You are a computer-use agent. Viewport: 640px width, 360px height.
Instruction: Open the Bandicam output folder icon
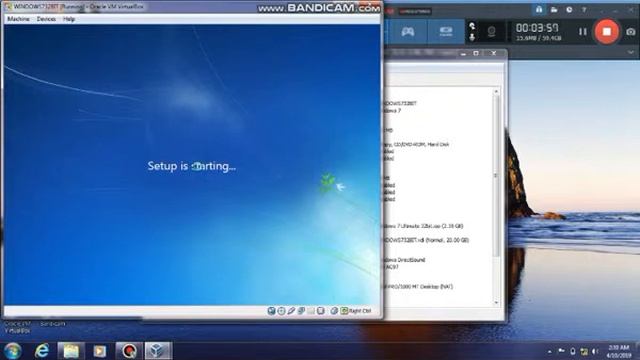coord(554,9)
